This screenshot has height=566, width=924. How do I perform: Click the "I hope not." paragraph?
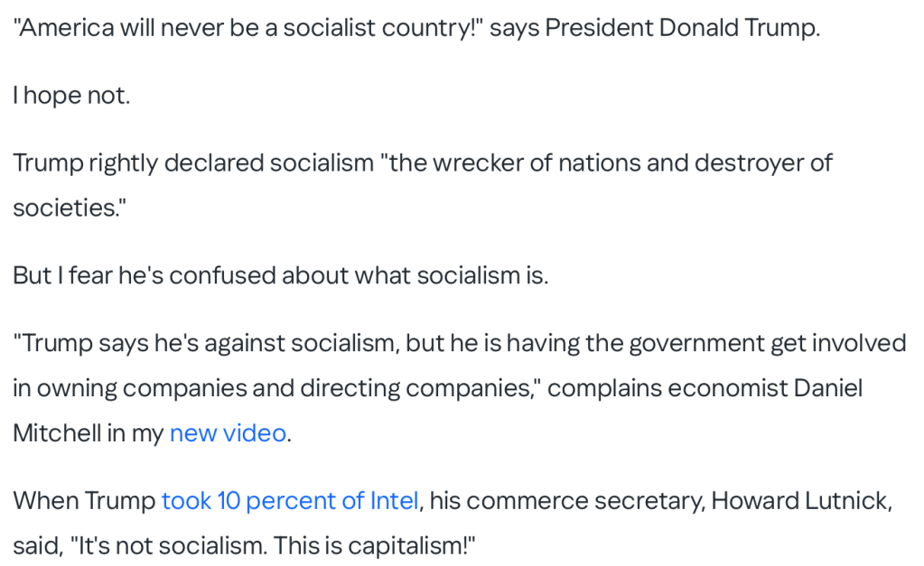click(x=71, y=95)
